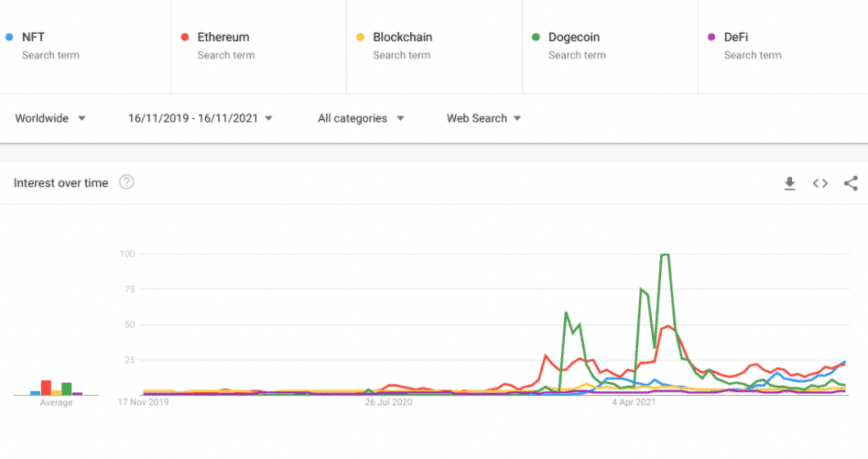Click the green Dogecoin color dot
Image resolution: width=868 pixels, height=459 pixels.
(536, 38)
